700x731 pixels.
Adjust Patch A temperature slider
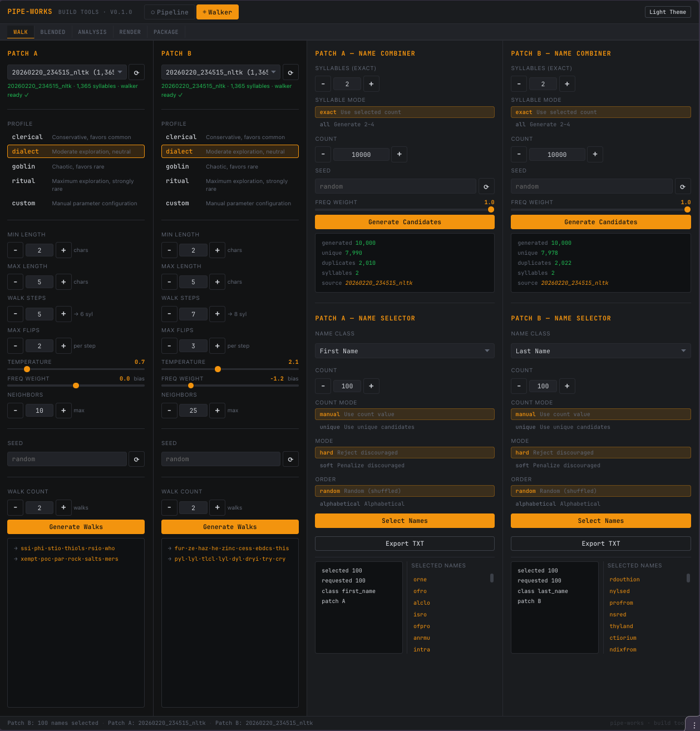coord(76,369)
